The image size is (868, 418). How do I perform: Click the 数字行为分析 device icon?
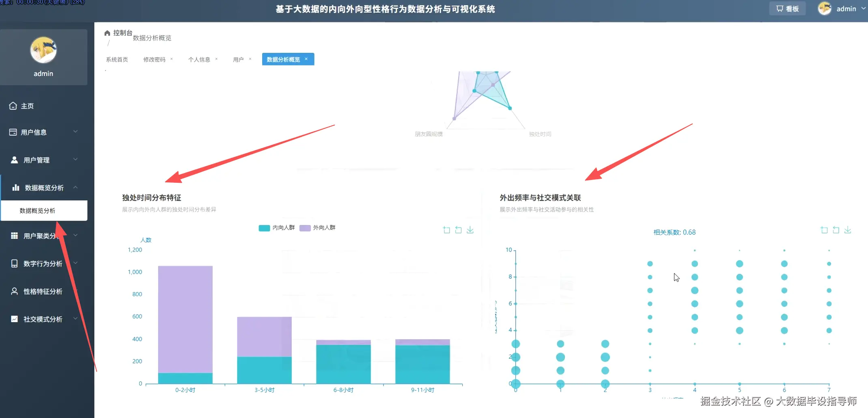pyautogui.click(x=13, y=263)
